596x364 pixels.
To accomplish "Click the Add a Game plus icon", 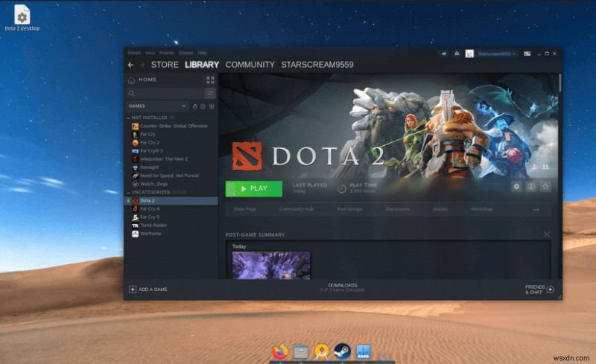I will click(x=133, y=290).
